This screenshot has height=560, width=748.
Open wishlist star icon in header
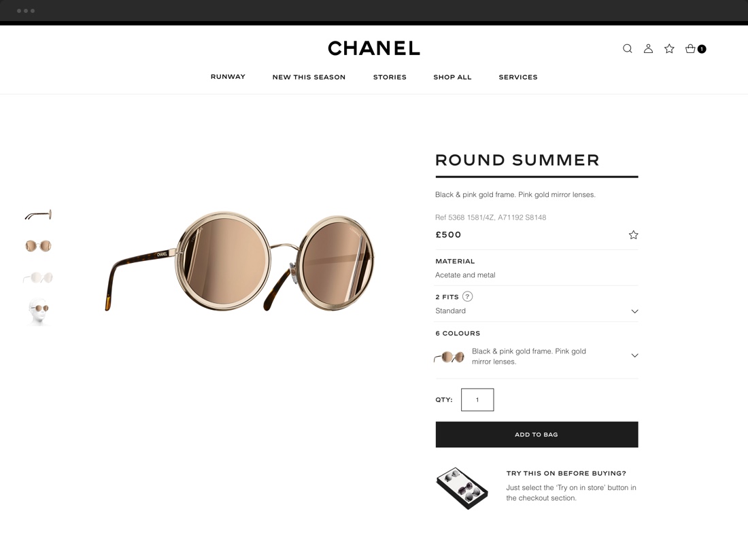(669, 49)
